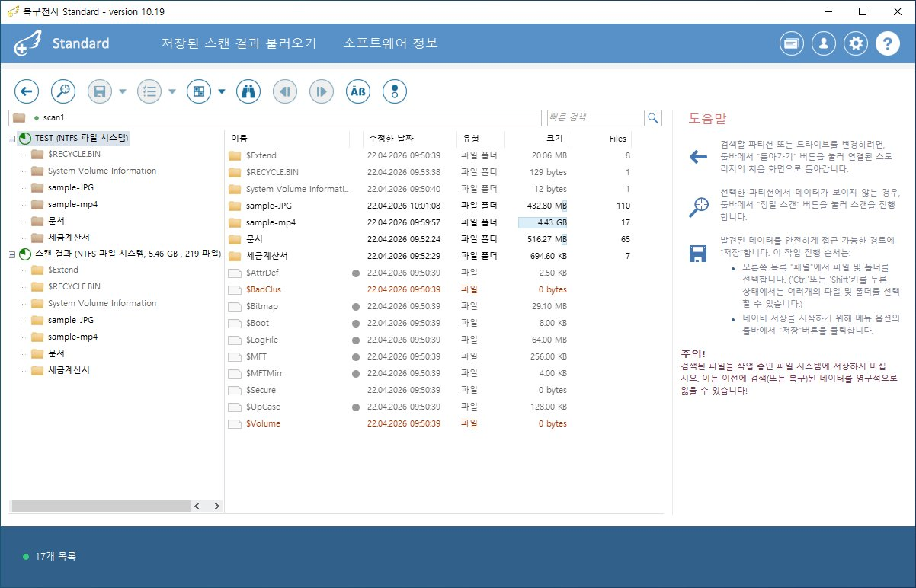The height and width of the screenshot is (588, 916).
Task: Click the view mode toolbar icon
Action: (199, 91)
